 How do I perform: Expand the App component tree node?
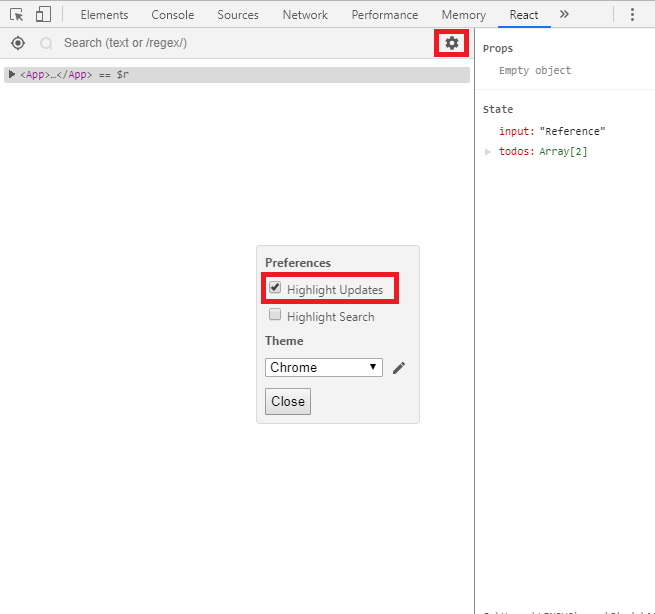coord(12,74)
